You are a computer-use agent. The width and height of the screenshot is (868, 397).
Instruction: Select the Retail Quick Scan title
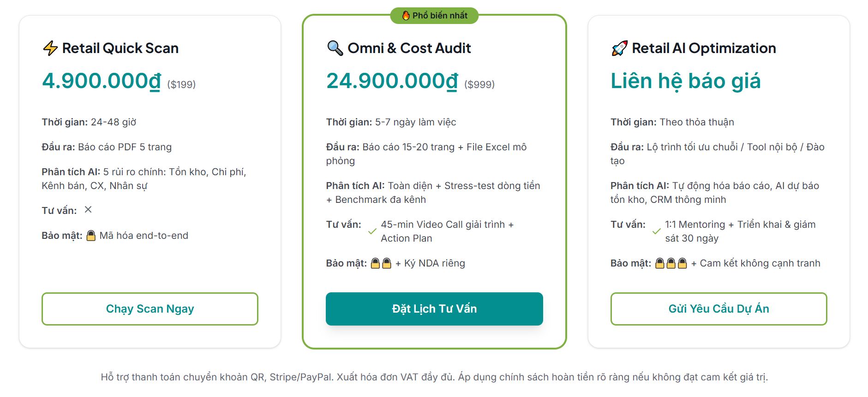[x=120, y=48]
